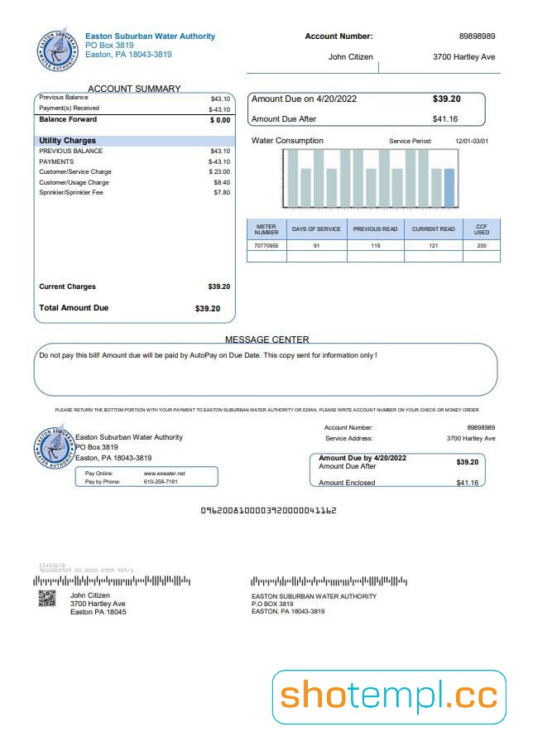533x756 pixels.
Task: Click CCF used cell '200'
Action: click(x=482, y=246)
